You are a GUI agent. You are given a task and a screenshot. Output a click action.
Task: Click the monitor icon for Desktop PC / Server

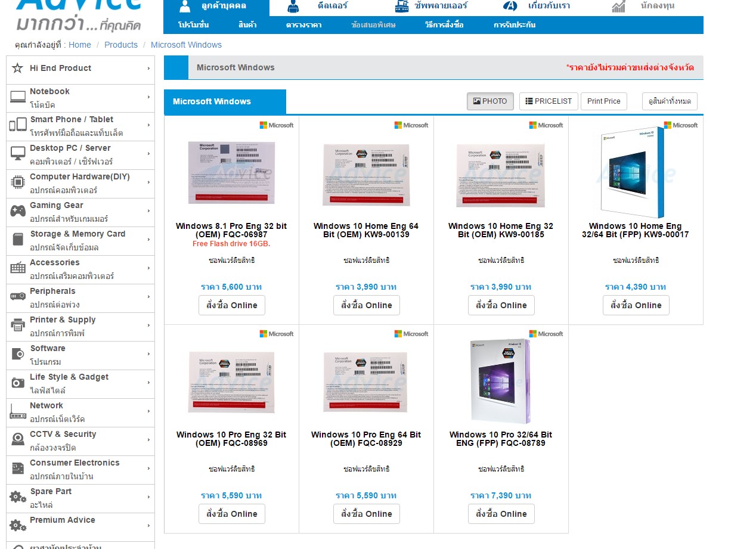point(18,154)
